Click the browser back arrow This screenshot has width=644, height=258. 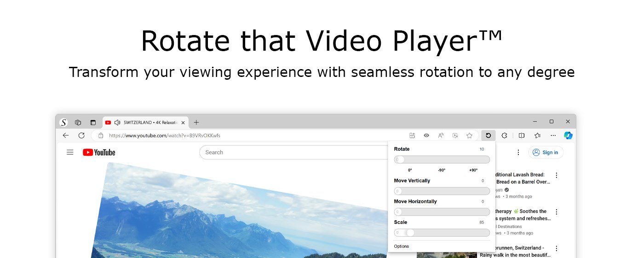coord(66,135)
